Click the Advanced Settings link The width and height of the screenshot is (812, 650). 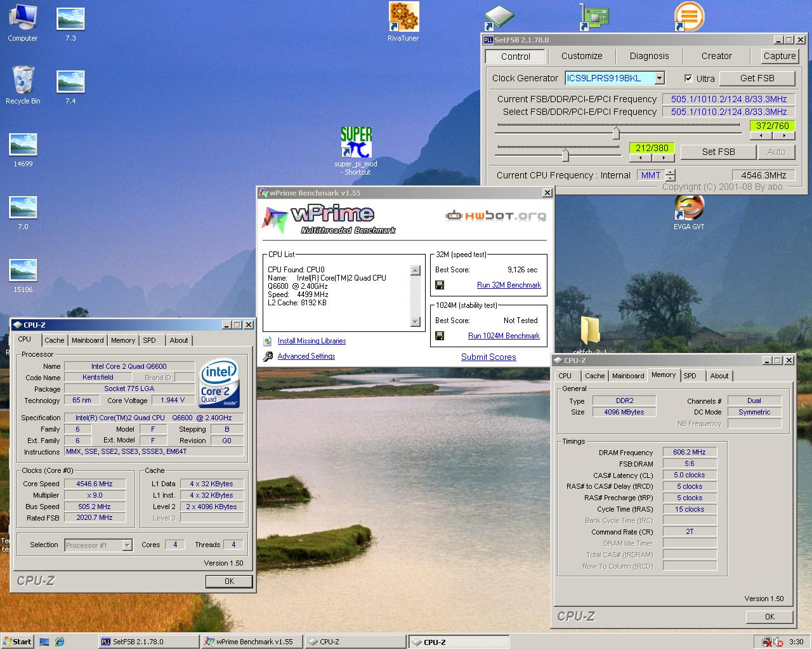click(x=306, y=357)
